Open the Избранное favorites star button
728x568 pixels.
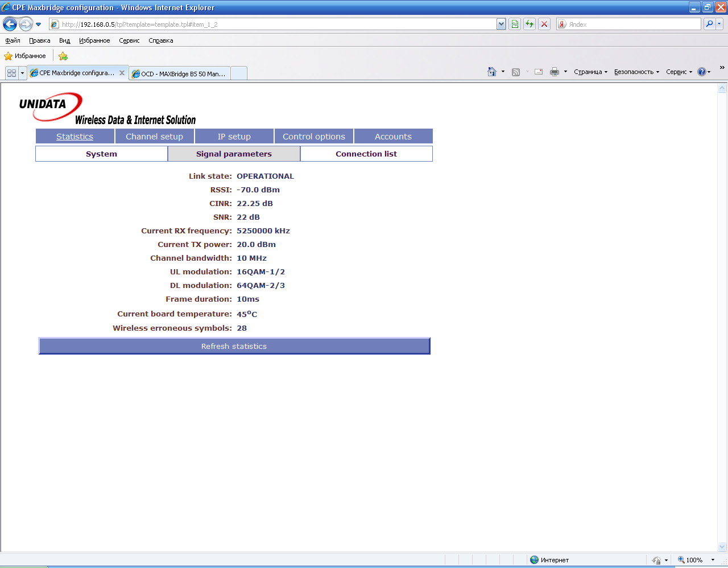pos(25,56)
